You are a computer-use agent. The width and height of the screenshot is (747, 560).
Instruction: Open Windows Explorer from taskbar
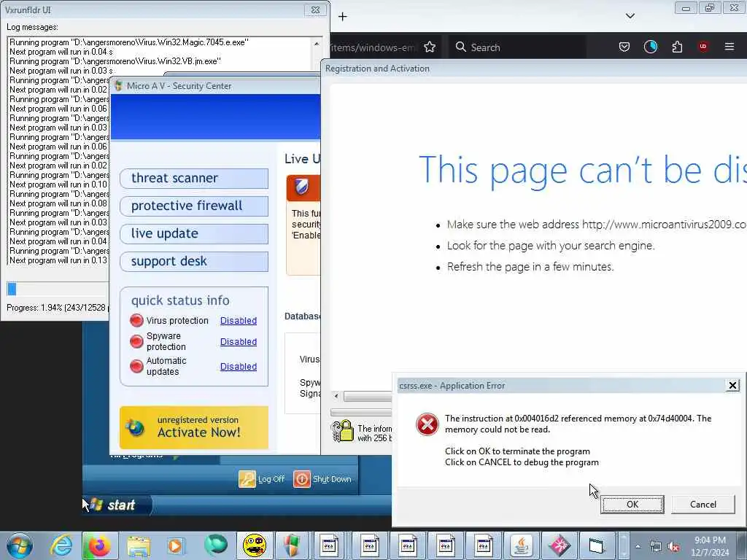click(x=138, y=545)
